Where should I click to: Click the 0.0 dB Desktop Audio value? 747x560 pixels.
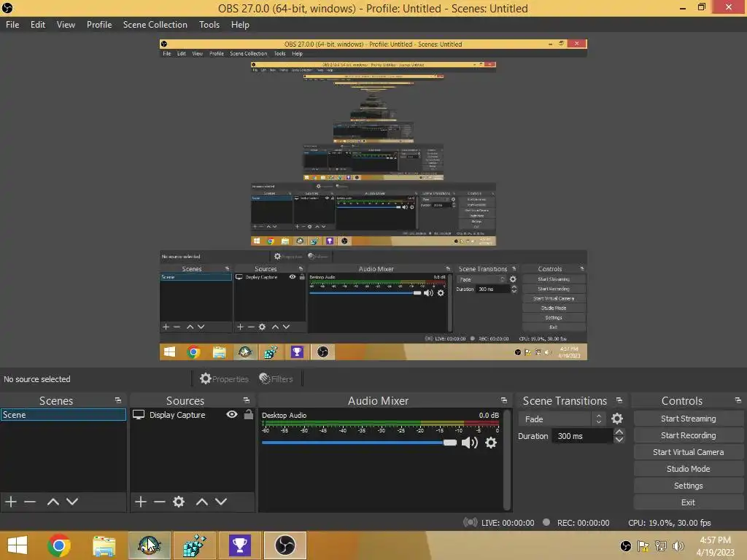489,415
